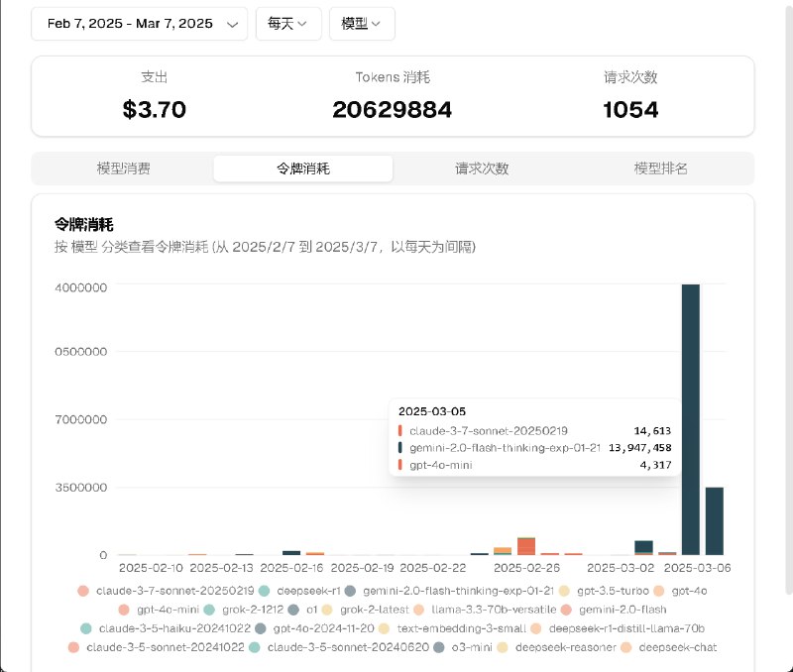Click the teal dot beside deepseek-r1
The width and height of the screenshot is (793, 672).
click(263, 591)
